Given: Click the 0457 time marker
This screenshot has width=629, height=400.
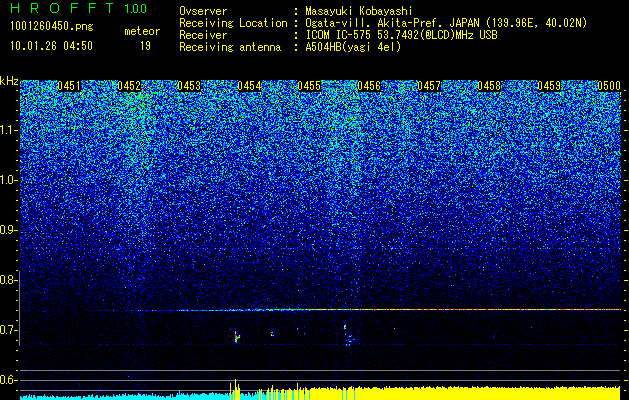Looking at the screenshot, I should (x=429, y=86).
